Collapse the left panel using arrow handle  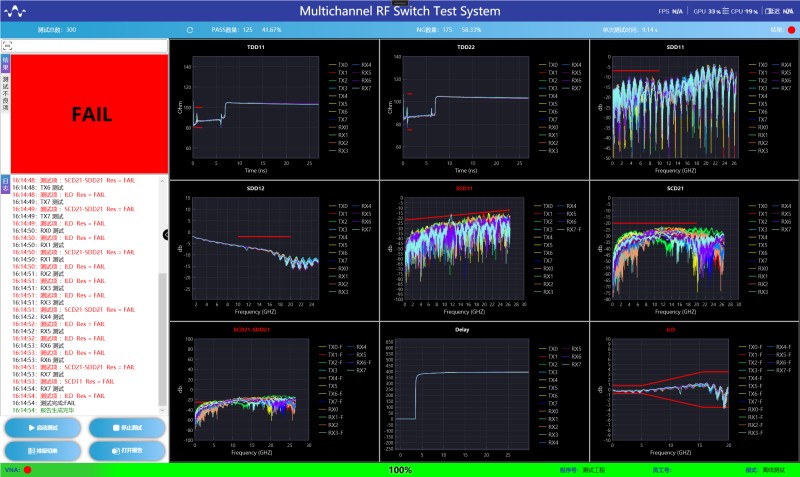pos(165,234)
